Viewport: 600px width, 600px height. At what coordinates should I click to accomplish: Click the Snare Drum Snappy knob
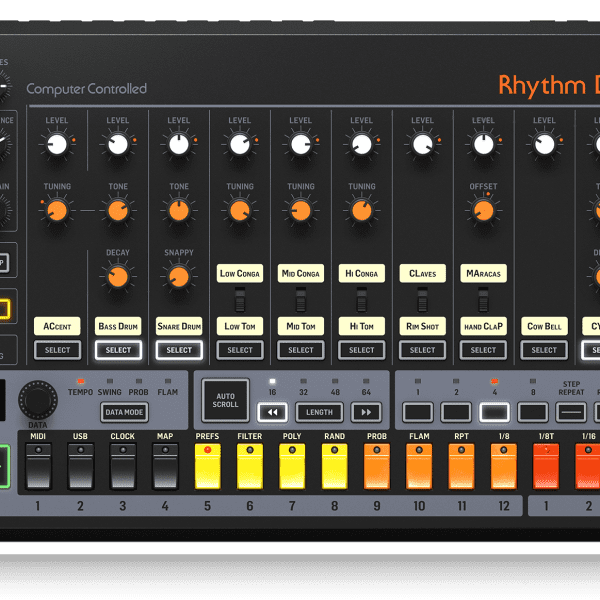click(x=179, y=277)
